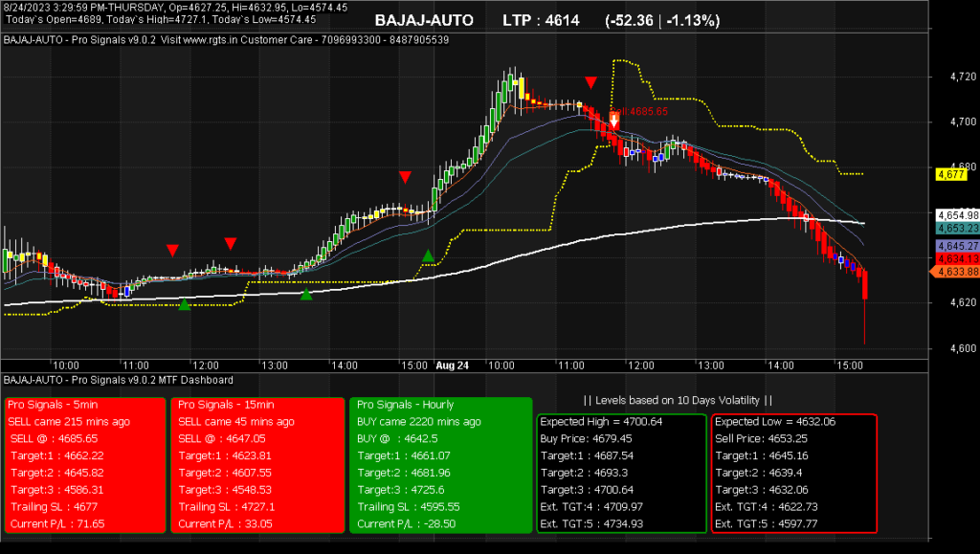Screen dimensions: 980x554
Task: Click the white down arrow at Sell 4685.65
Action: (613, 120)
